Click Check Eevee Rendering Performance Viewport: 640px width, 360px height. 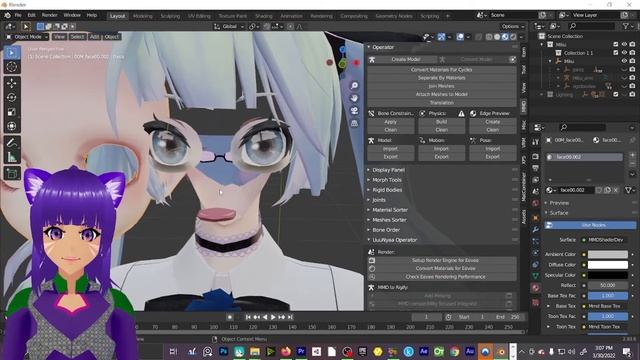point(446,277)
